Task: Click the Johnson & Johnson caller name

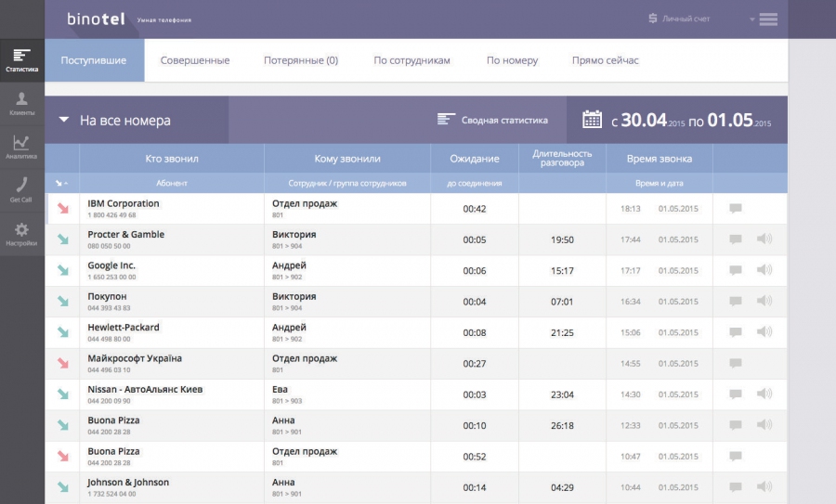Action: [x=128, y=482]
